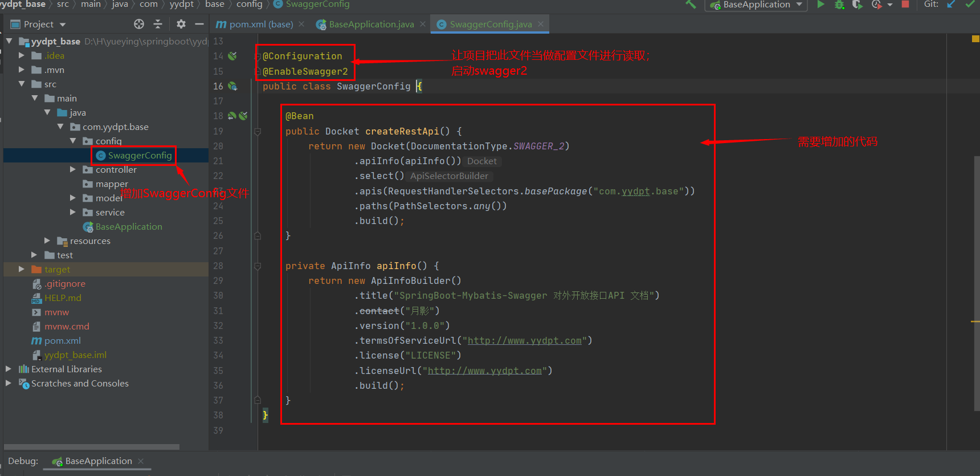Collapse the src folder
This screenshot has width=980, height=476.
click(x=22, y=84)
